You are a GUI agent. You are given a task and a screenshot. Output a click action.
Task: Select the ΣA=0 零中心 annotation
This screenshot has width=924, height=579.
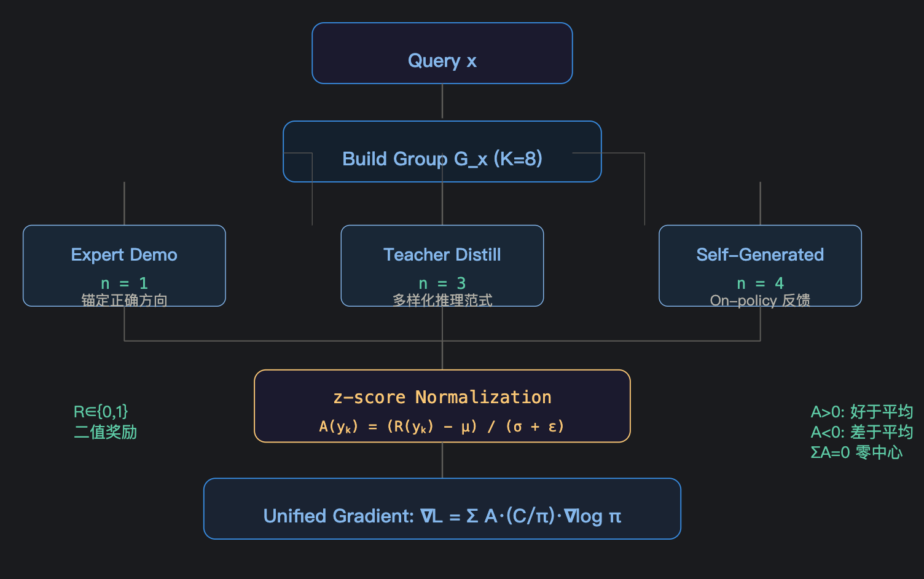pyautogui.click(x=856, y=452)
